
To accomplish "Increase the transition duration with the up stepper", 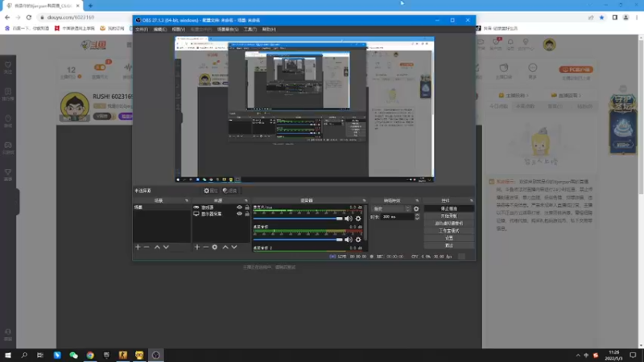I will (417, 215).
